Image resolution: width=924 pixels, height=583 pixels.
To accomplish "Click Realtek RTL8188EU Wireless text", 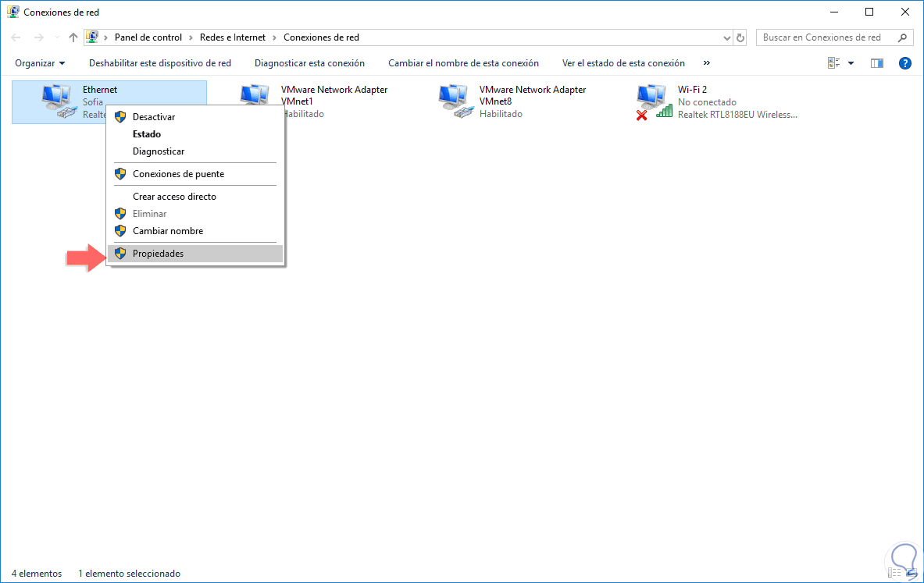I will 737,114.
